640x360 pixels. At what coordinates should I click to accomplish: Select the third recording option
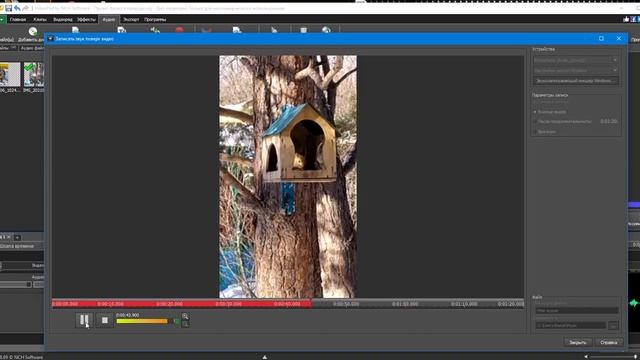click(x=535, y=131)
